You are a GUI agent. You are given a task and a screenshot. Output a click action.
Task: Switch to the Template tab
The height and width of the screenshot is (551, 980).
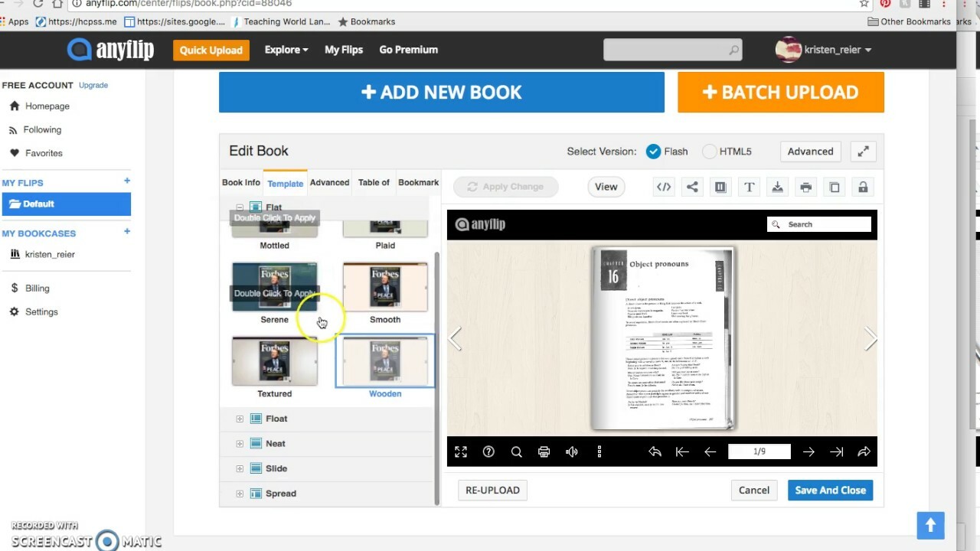(285, 183)
